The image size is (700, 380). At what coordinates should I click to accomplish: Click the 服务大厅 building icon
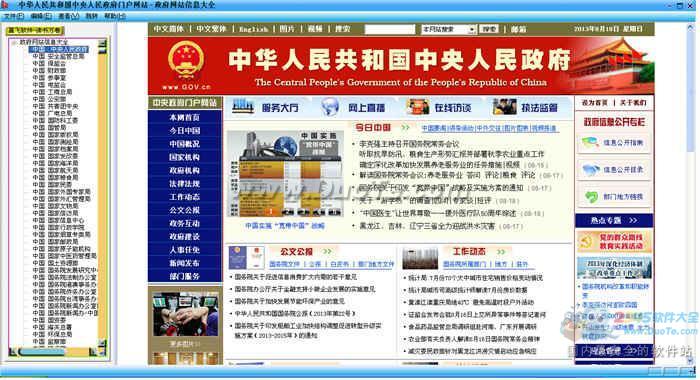pos(243,107)
